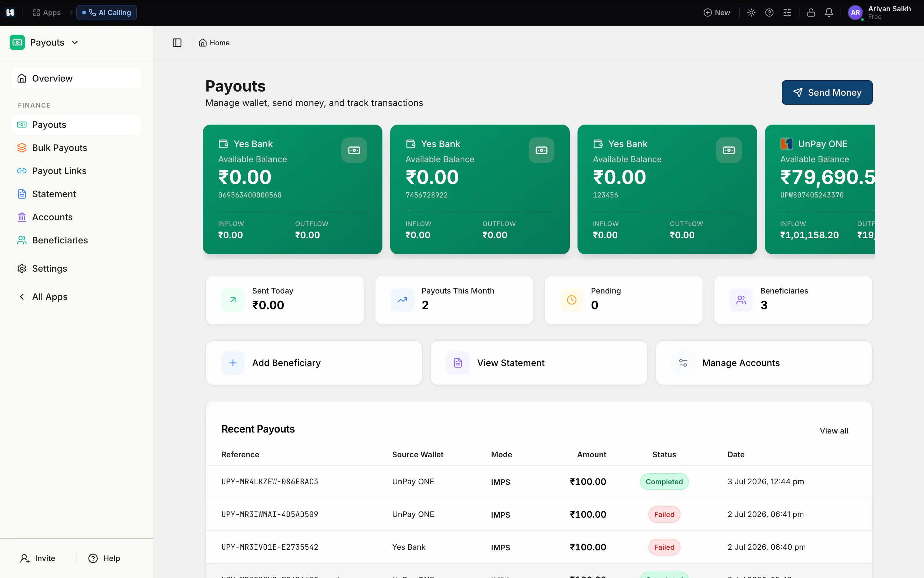Click View all recent payouts link
Viewport: 924px width, 578px height.
click(x=834, y=431)
